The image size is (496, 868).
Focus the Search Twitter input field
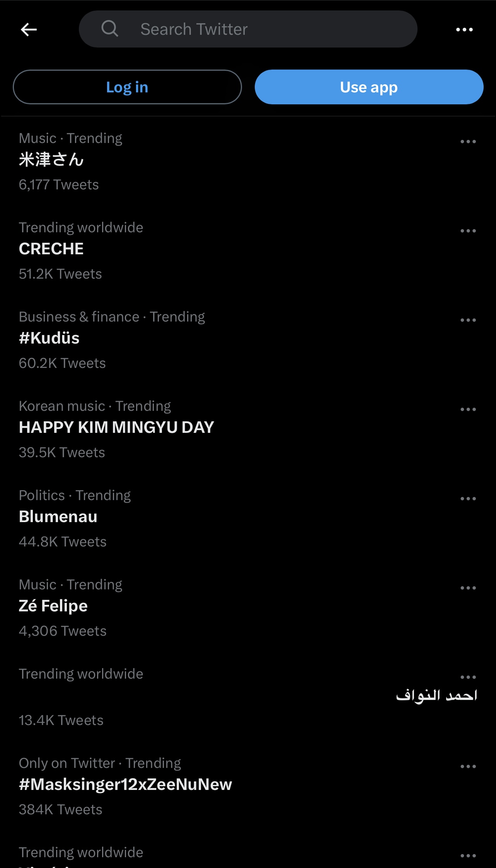[263, 29]
